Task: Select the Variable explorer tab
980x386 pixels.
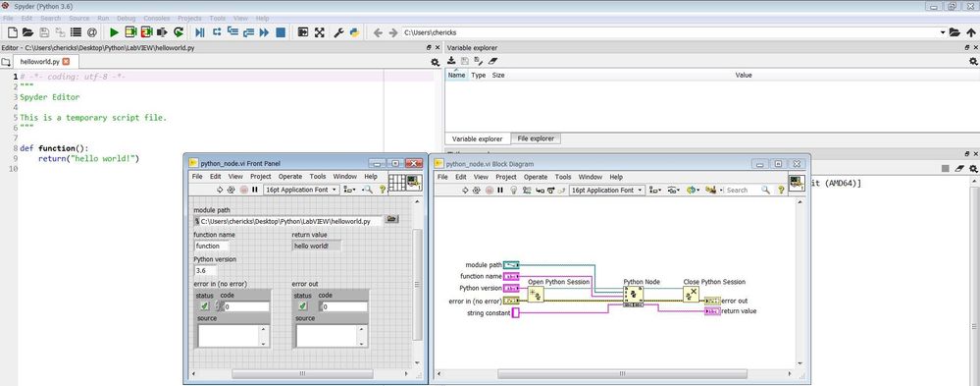Action: coord(477,138)
